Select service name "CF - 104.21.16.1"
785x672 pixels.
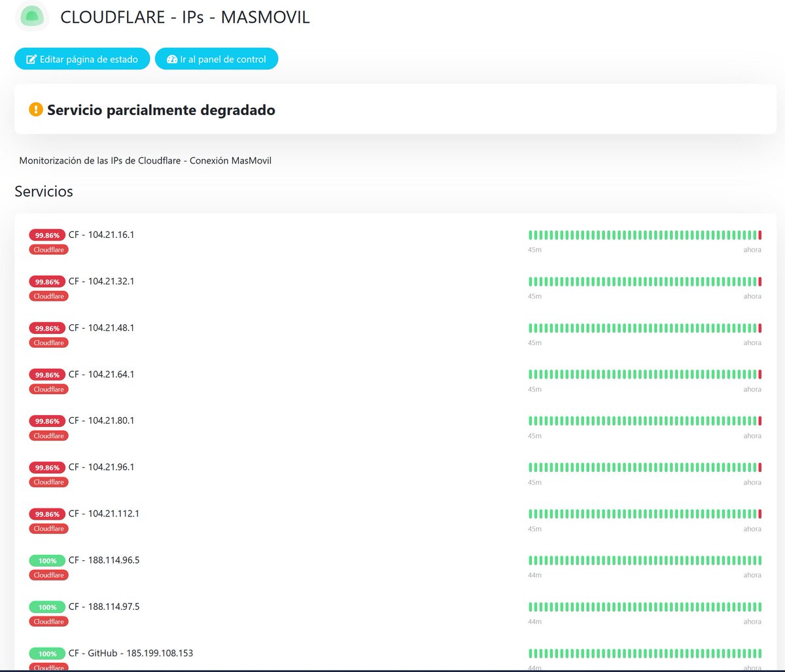click(x=101, y=235)
